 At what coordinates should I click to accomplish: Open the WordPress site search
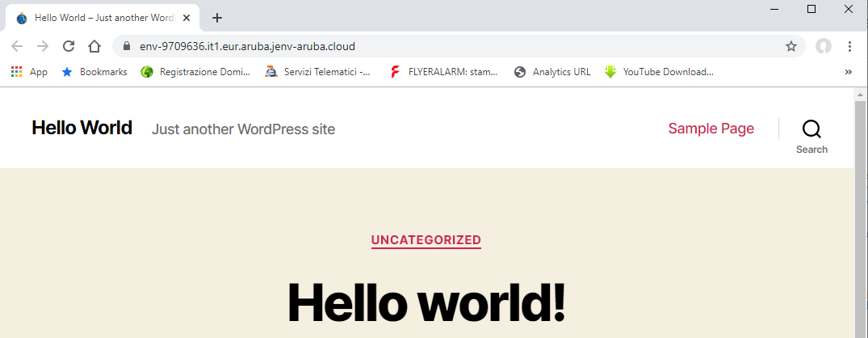pyautogui.click(x=811, y=135)
